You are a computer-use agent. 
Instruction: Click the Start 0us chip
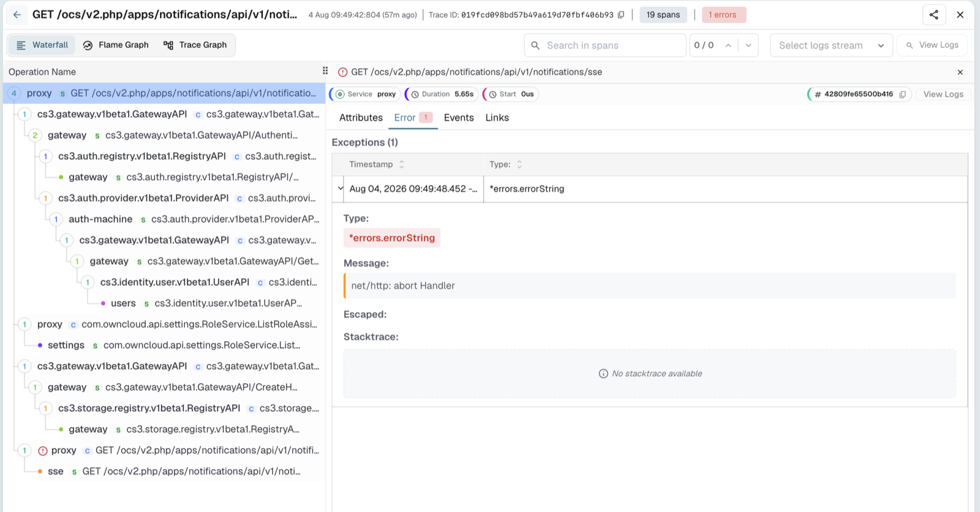click(x=511, y=94)
